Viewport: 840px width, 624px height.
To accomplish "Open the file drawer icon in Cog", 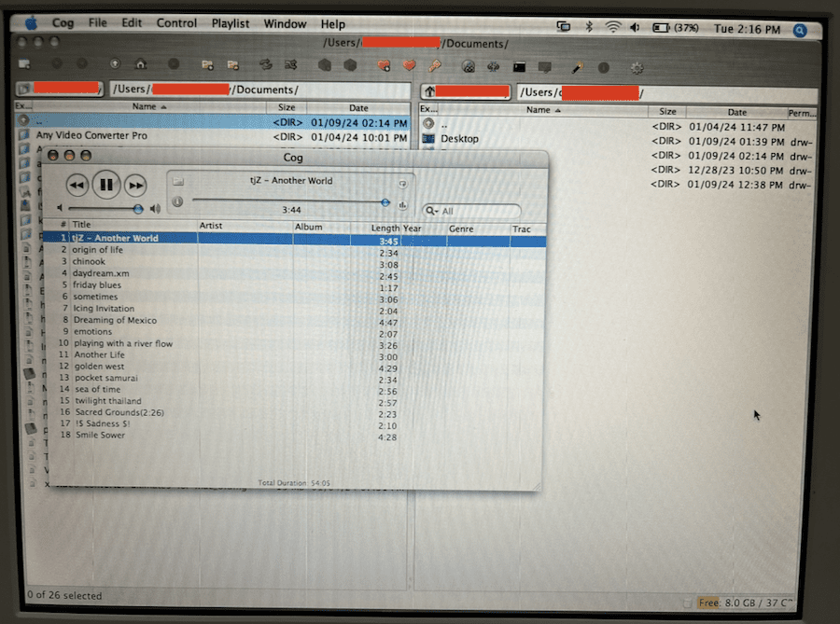I will pos(178,182).
